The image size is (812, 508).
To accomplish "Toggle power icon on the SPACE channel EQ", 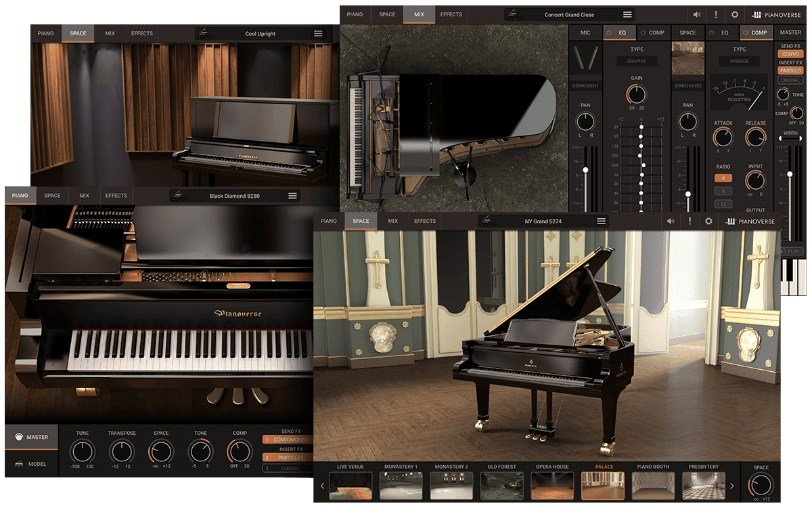I will pyautogui.click(x=712, y=33).
